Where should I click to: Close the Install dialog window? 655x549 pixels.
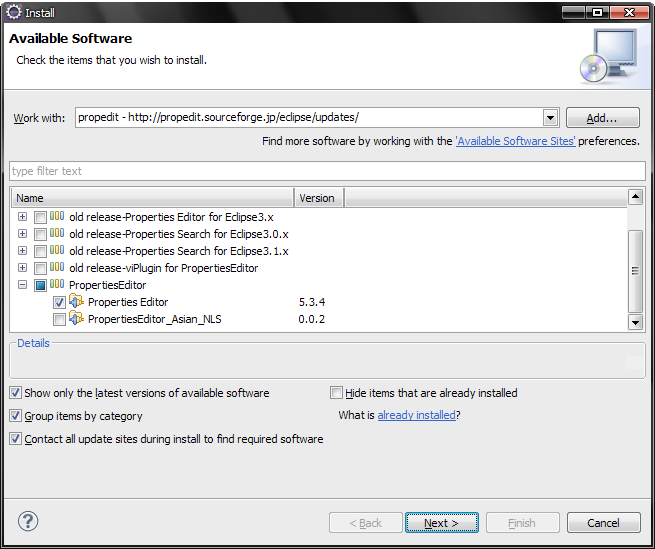point(629,13)
